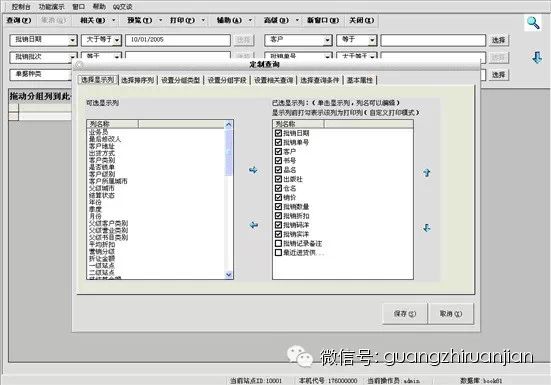Screen dimensions: 551x385
Task: Select 最后修改人 in available columns list
Action: pos(105,139)
